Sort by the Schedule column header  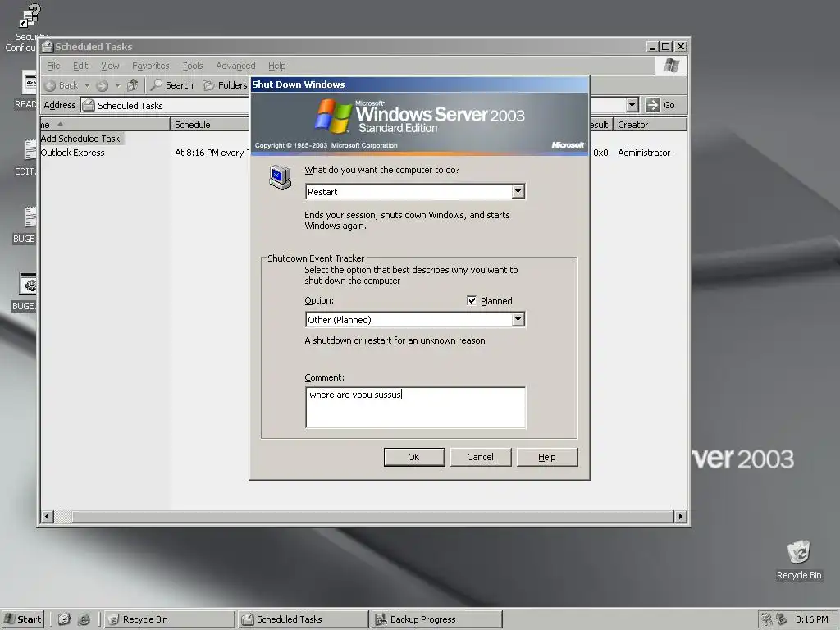209,125
